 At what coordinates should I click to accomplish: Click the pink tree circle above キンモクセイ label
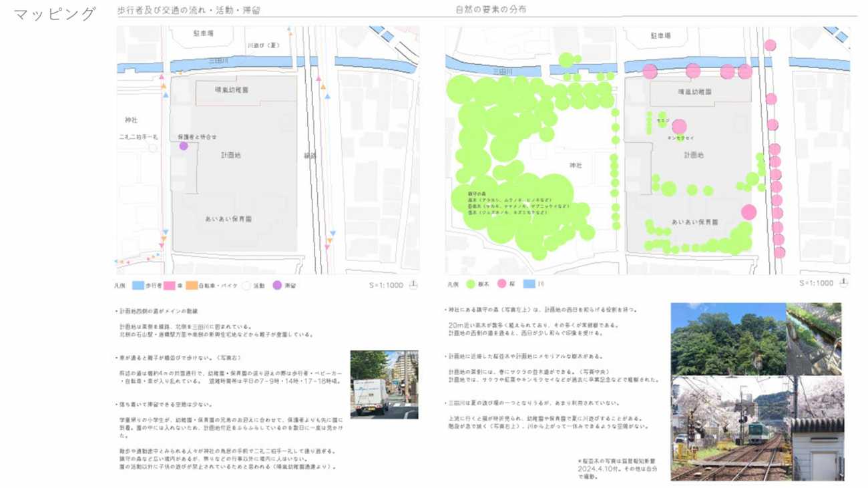(679, 127)
